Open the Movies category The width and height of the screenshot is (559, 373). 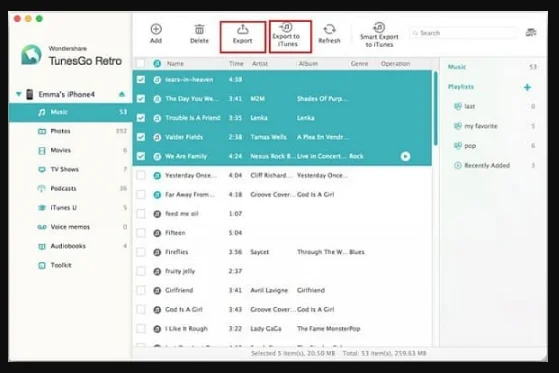pyautogui.click(x=71, y=150)
